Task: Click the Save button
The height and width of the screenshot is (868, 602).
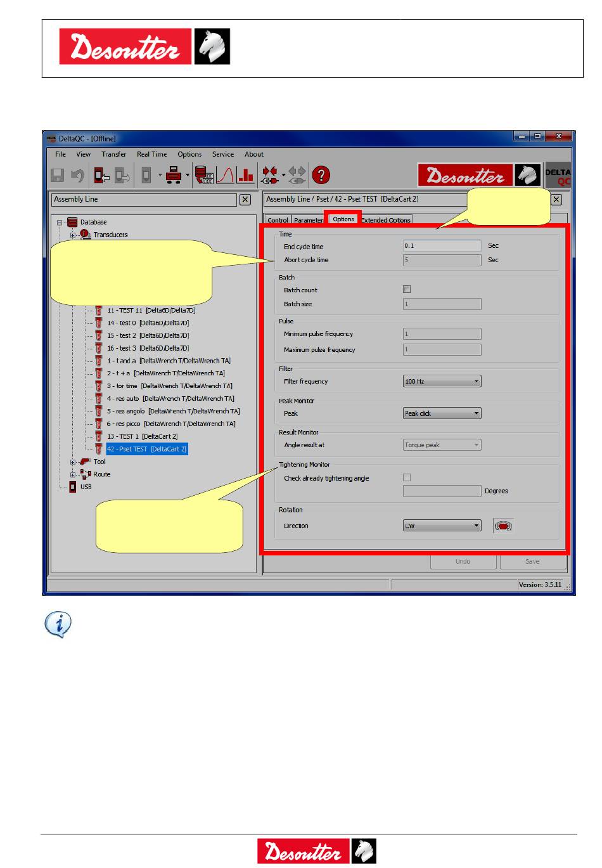Action: click(533, 561)
